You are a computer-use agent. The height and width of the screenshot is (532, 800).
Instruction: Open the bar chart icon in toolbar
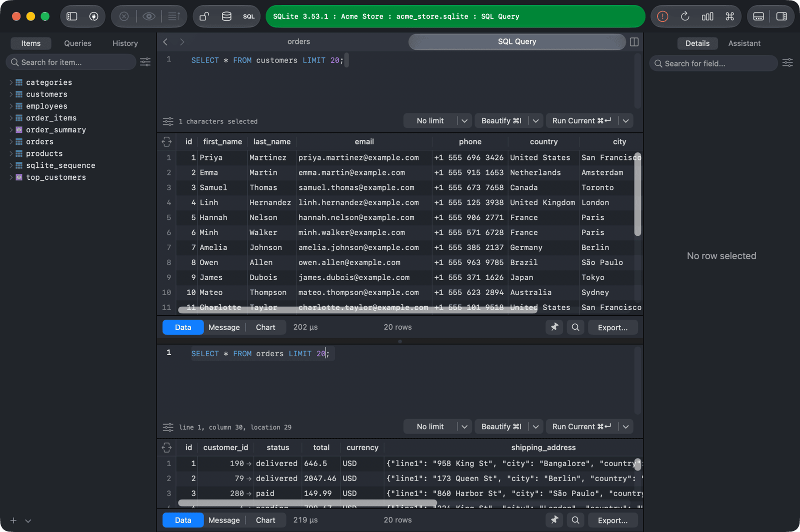pos(707,16)
